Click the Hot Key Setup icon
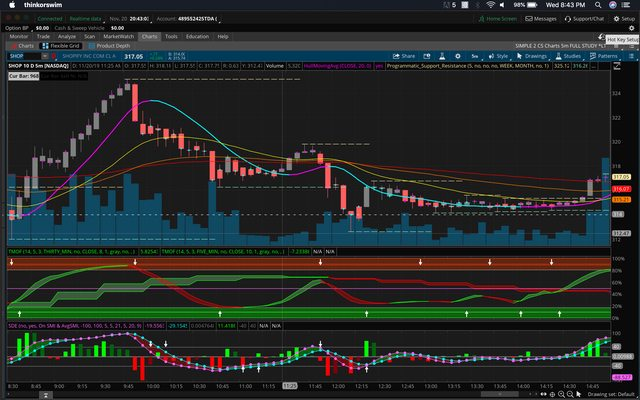The width and height of the screenshot is (640, 400). (601, 37)
